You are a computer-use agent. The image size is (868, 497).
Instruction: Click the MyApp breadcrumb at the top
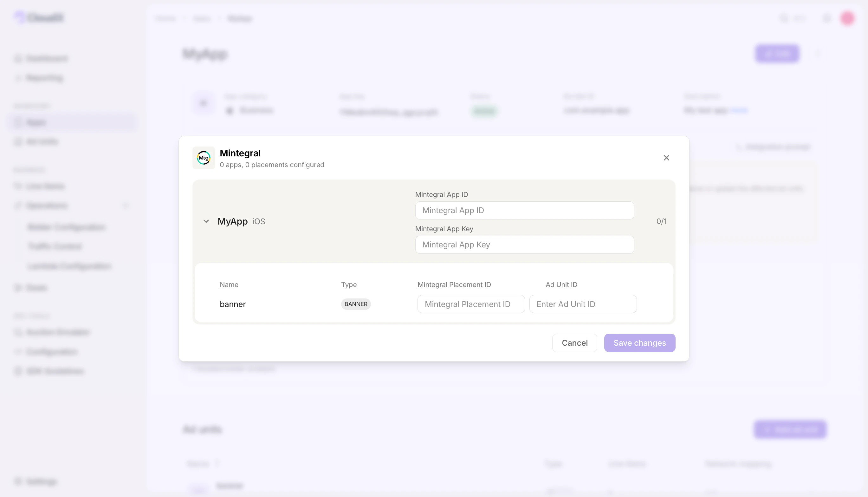coord(240,18)
